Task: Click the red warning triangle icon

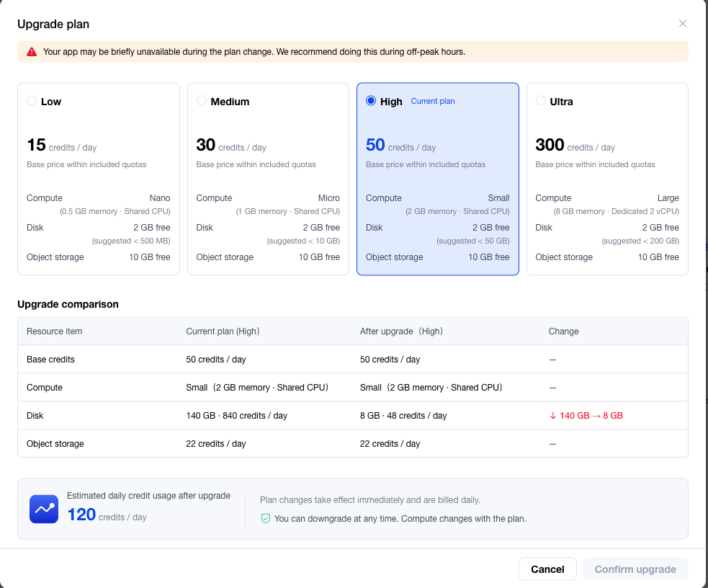Action: tap(32, 52)
